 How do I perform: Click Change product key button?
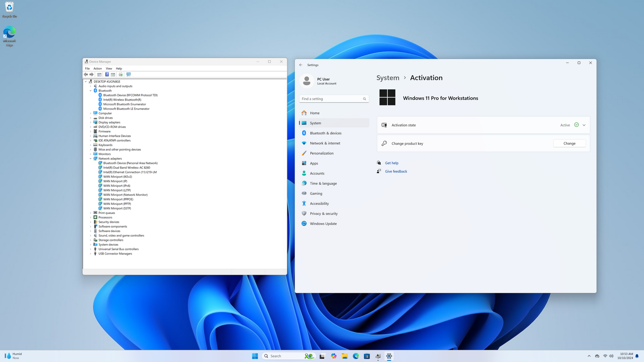pyautogui.click(x=569, y=144)
